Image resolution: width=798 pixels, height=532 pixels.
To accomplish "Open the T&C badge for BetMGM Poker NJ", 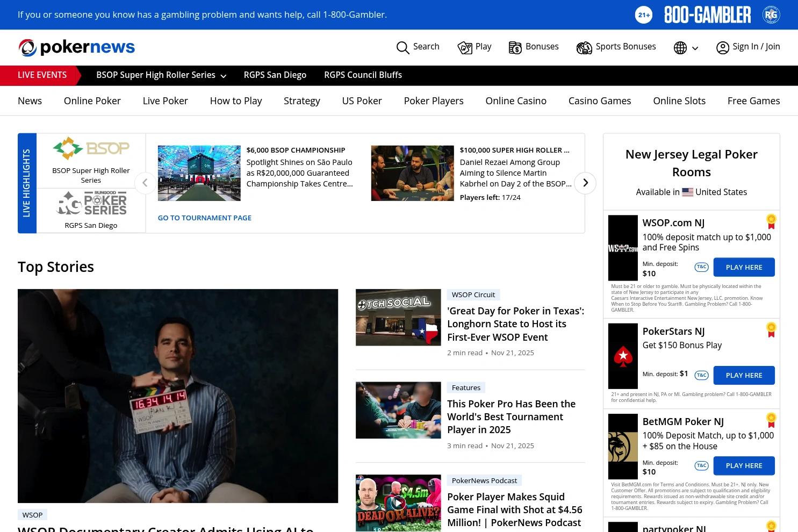I will [x=701, y=465].
